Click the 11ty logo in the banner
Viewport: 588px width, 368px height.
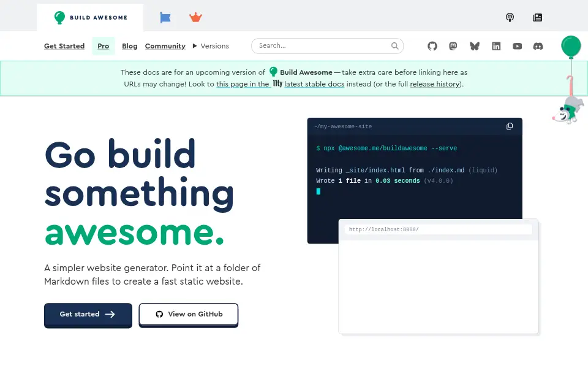[x=277, y=83]
